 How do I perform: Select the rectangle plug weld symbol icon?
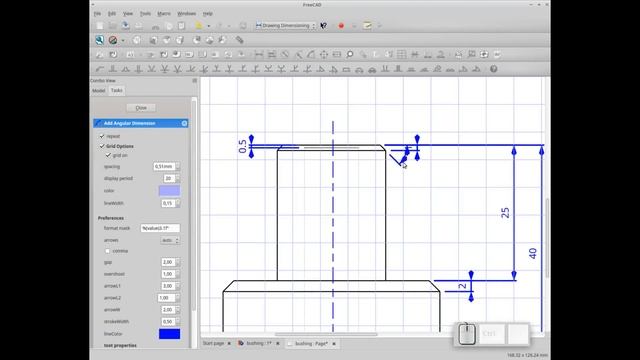(346, 69)
